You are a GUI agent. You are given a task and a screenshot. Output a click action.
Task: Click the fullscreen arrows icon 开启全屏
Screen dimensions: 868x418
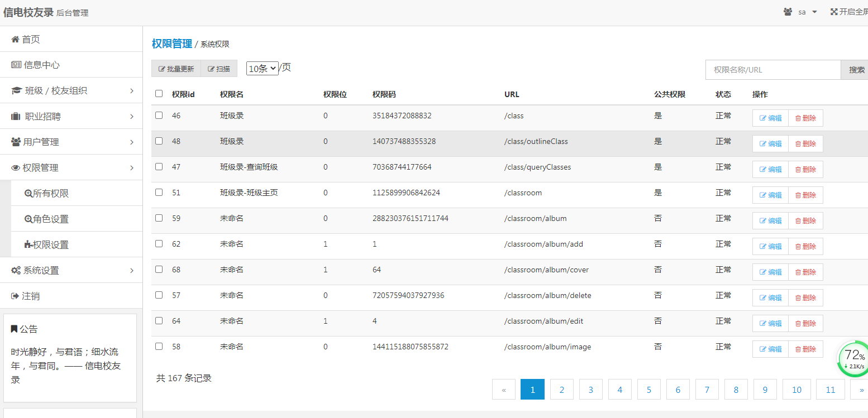(834, 12)
